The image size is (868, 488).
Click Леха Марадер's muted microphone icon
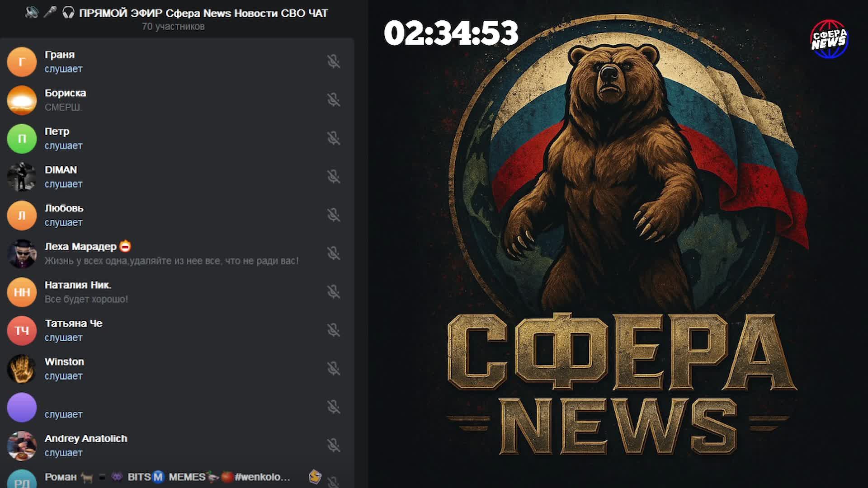[334, 253]
